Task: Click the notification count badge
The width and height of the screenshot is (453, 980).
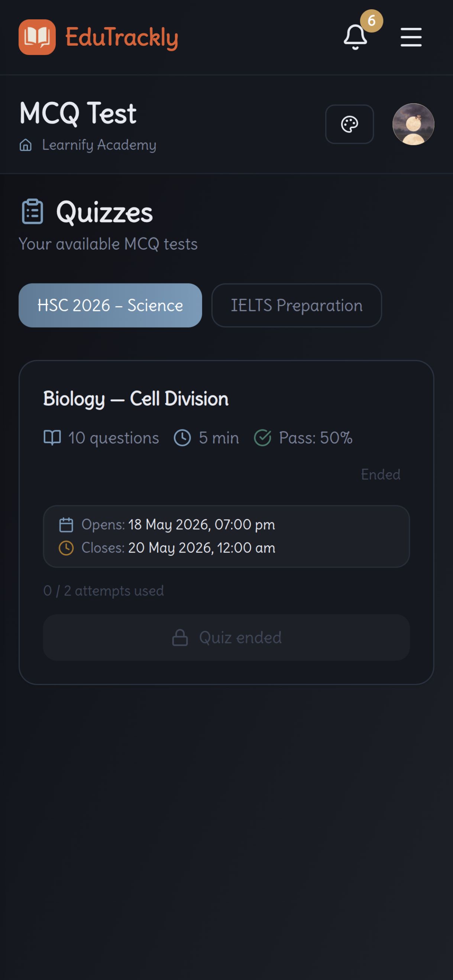Action: point(372,20)
